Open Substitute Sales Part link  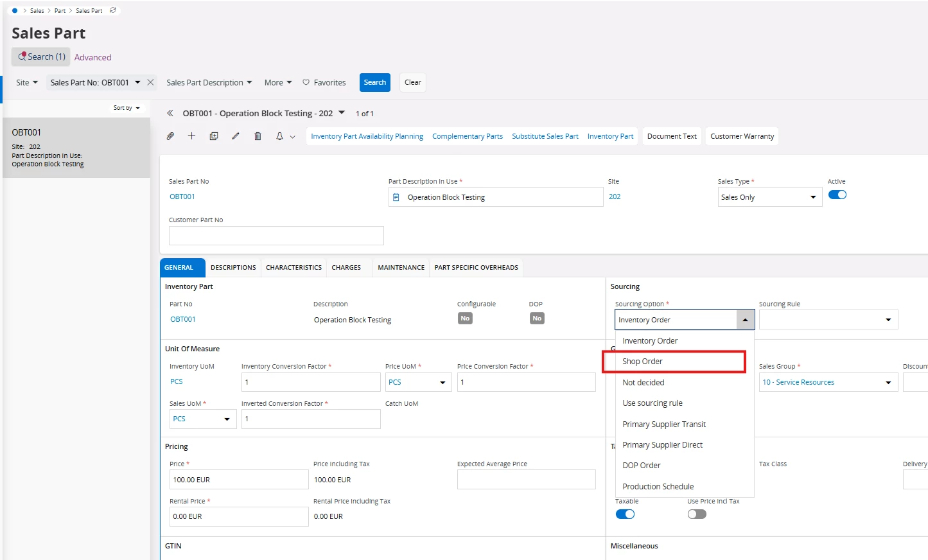point(545,136)
